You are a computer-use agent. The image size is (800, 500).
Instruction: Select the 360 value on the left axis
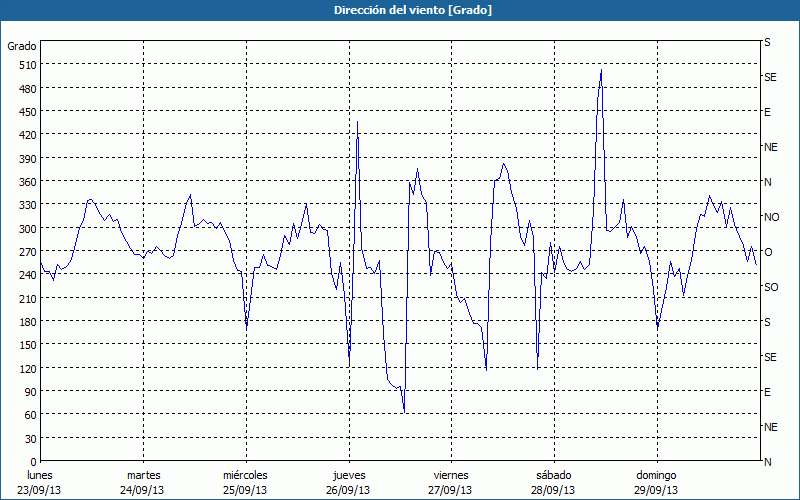point(27,182)
